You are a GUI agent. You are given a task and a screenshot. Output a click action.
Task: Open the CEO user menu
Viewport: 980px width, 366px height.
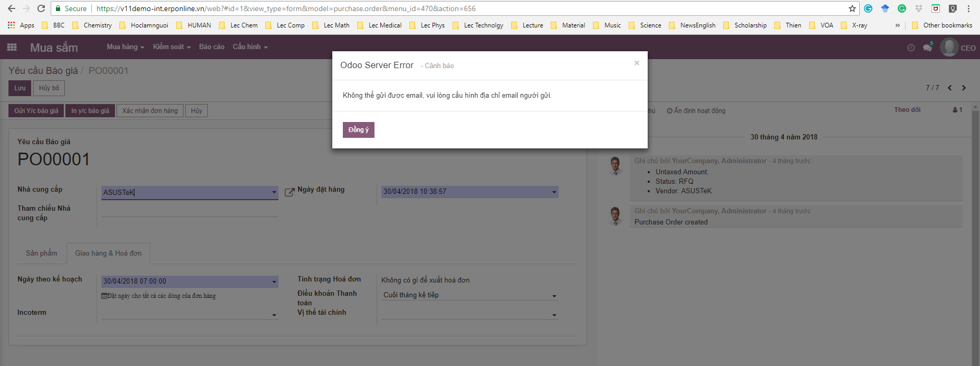coord(958,48)
